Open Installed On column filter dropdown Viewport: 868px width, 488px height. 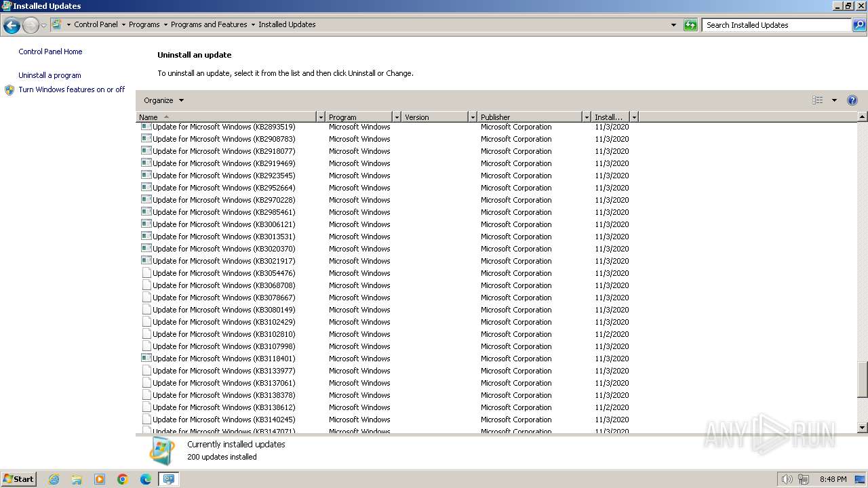(634, 117)
